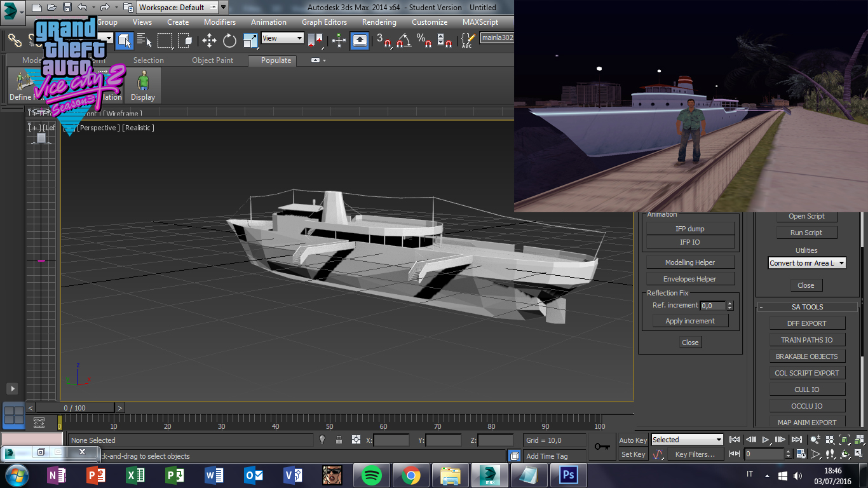This screenshot has width=868, height=488.
Task: Open the MAXScript menu
Action: (x=480, y=22)
